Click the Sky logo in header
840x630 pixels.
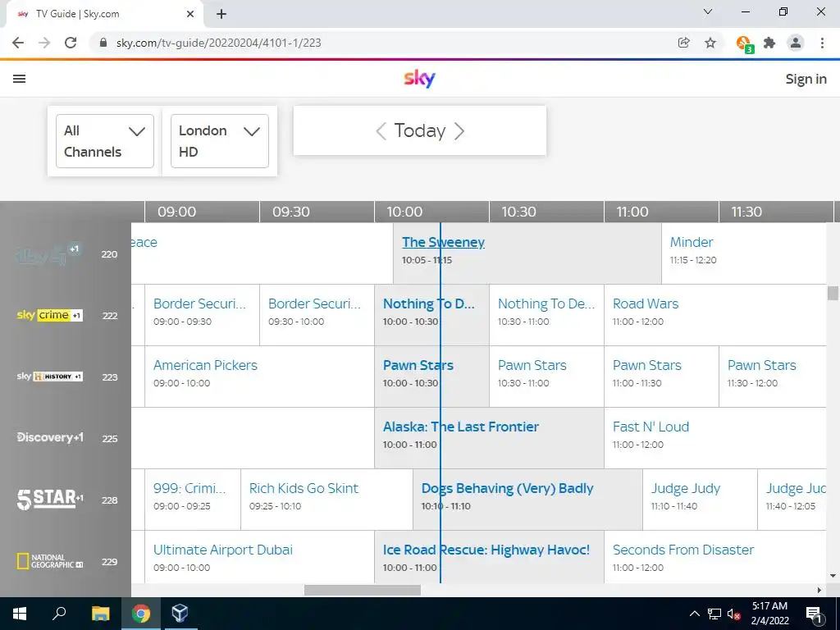[419, 79]
